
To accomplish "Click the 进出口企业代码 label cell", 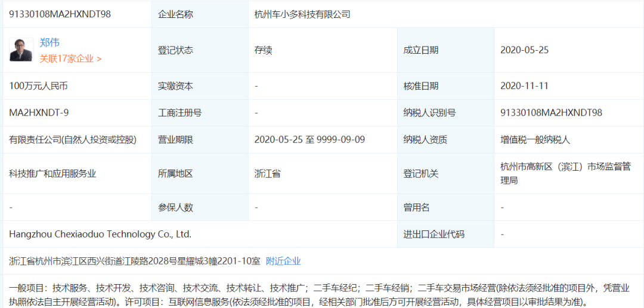I will pos(445,235).
